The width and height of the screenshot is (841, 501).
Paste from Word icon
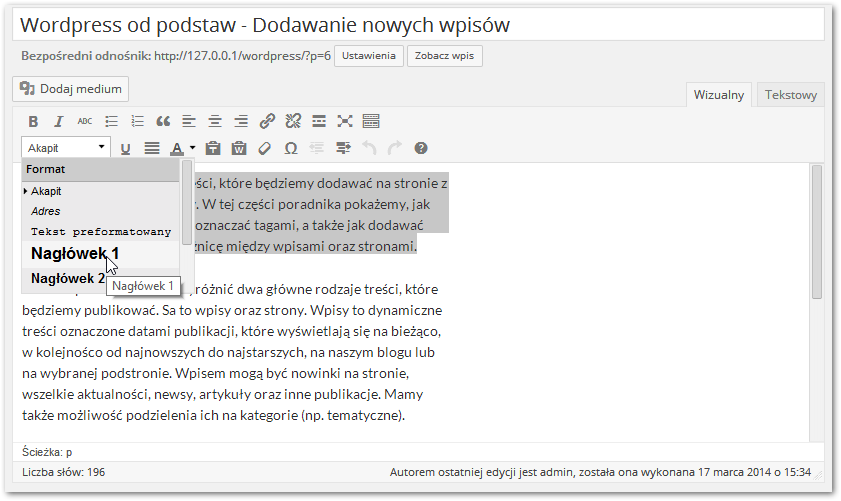click(x=239, y=149)
